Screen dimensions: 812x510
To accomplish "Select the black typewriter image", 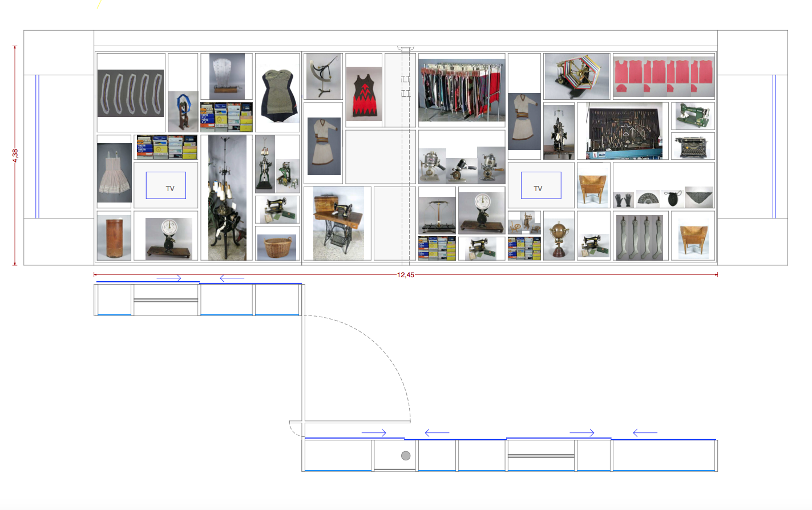I will tap(693, 147).
